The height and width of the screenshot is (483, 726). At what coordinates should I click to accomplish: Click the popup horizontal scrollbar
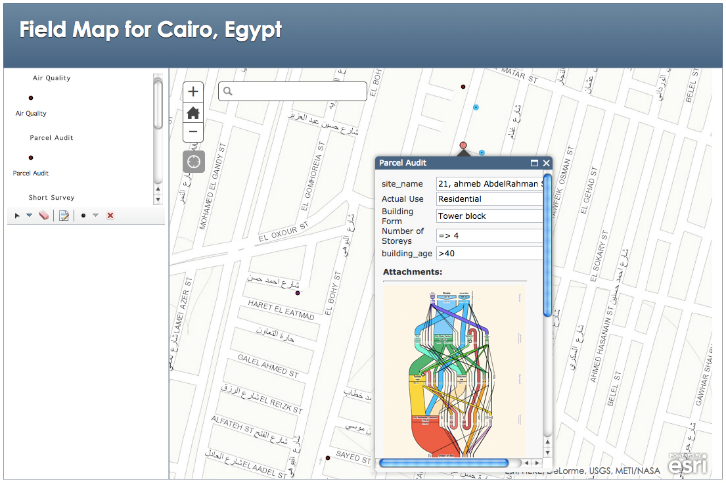(419, 463)
